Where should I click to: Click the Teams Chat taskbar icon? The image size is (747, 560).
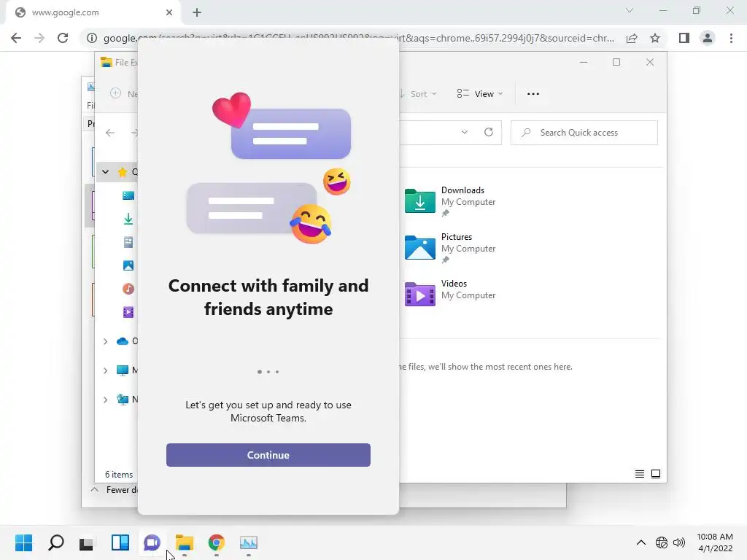point(152,542)
